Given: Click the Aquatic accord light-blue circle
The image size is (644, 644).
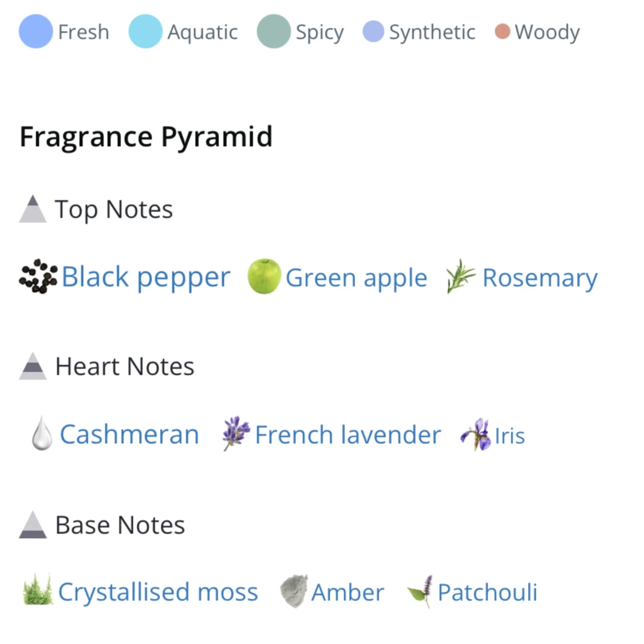Looking at the screenshot, I should [145, 31].
